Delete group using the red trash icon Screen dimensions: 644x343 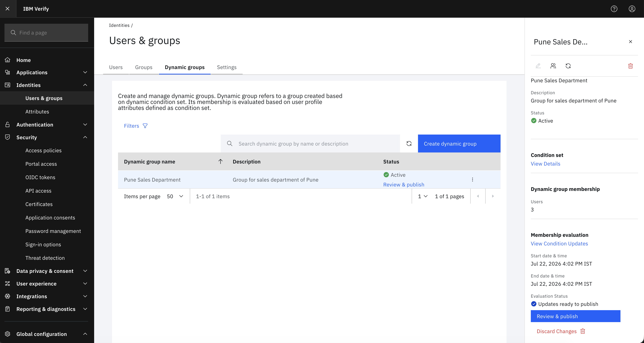point(630,66)
